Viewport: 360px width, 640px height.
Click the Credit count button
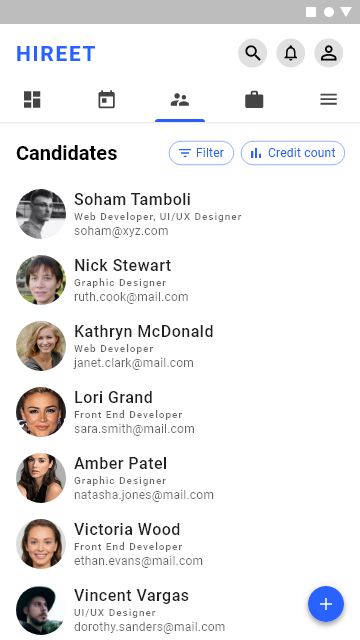(293, 153)
